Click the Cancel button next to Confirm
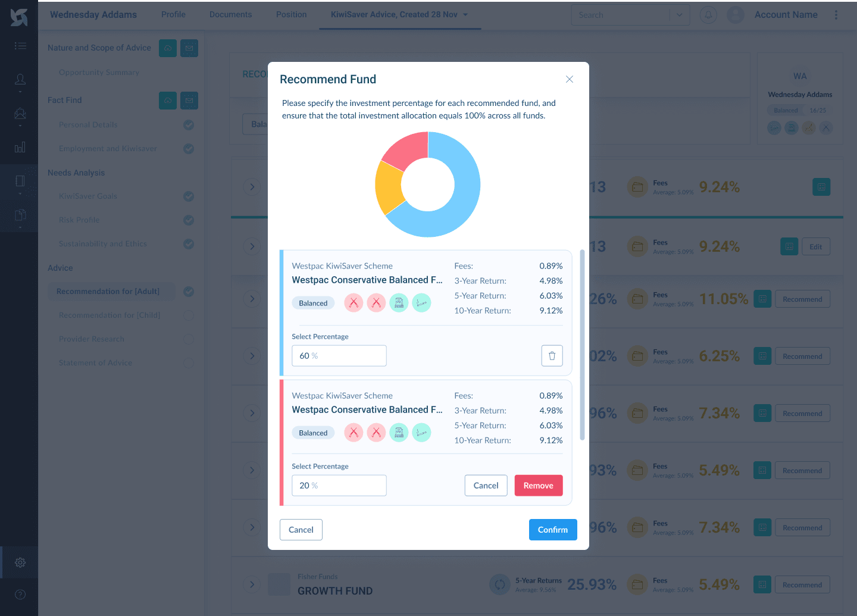The height and width of the screenshot is (616, 857). [301, 530]
